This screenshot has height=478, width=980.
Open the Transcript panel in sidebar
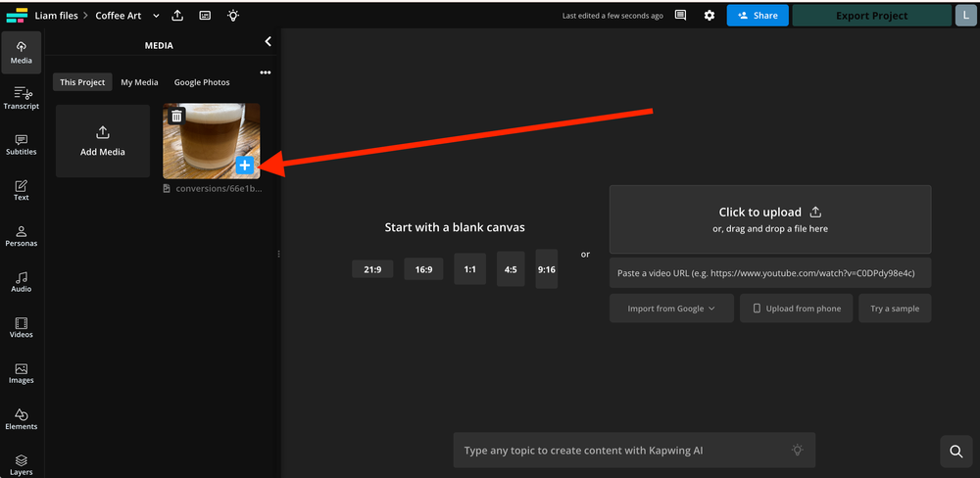pos(21,97)
